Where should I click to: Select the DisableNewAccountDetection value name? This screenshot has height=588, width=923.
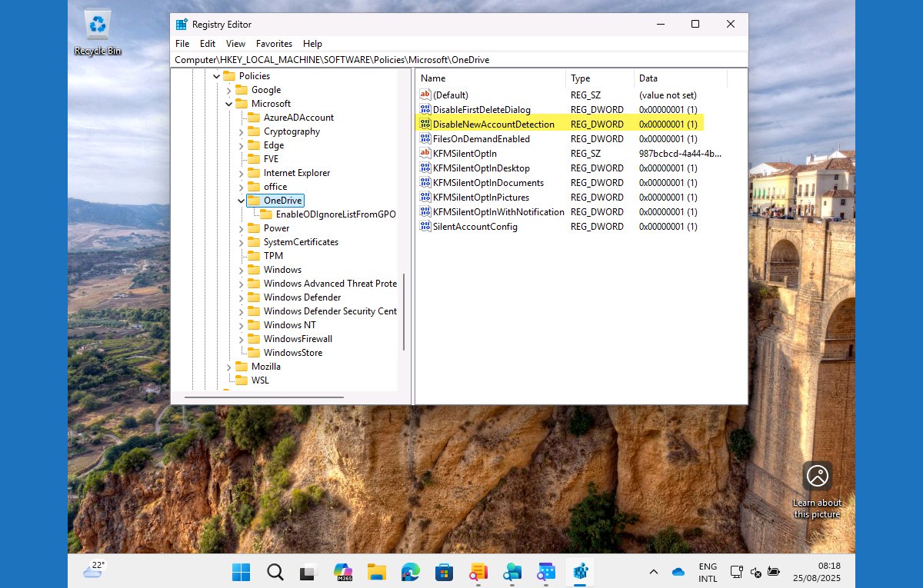494,125
